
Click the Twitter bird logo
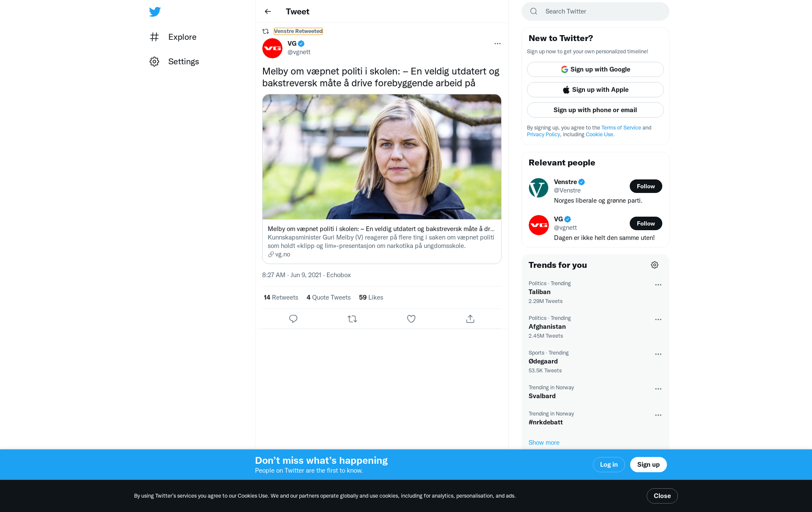point(155,11)
